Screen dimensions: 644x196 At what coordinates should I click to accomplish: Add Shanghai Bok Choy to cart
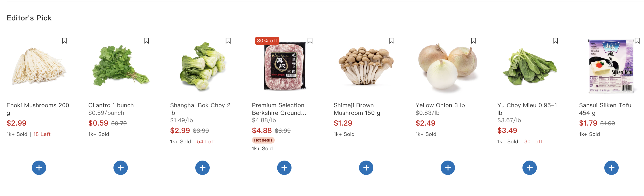pyautogui.click(x=202, y=168)
